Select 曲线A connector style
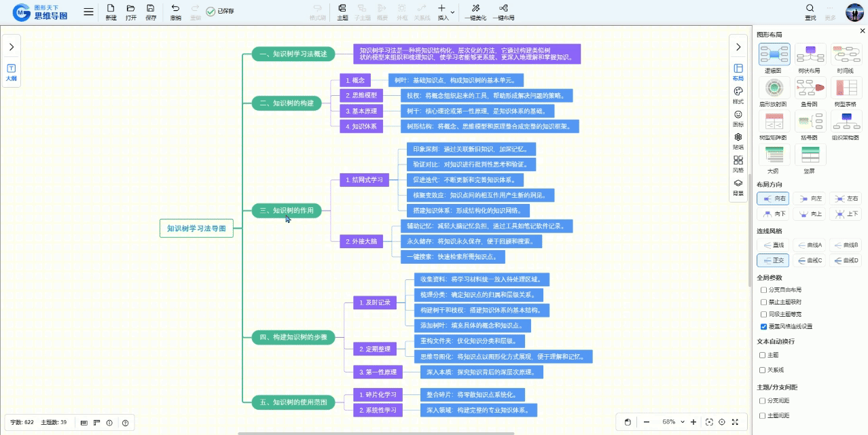This screenshot has height=435, width=868. (x=809, y=245)
